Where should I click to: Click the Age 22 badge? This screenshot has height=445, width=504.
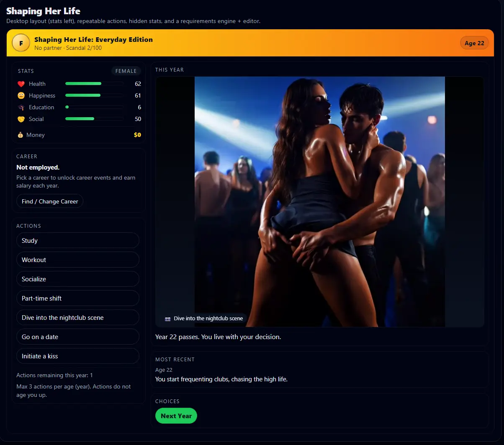tap(474, 43)
